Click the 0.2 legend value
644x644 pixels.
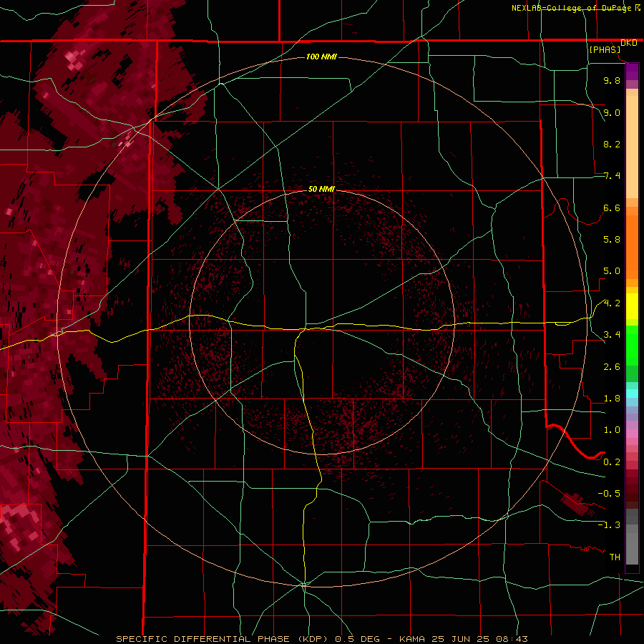coord(612,462)
